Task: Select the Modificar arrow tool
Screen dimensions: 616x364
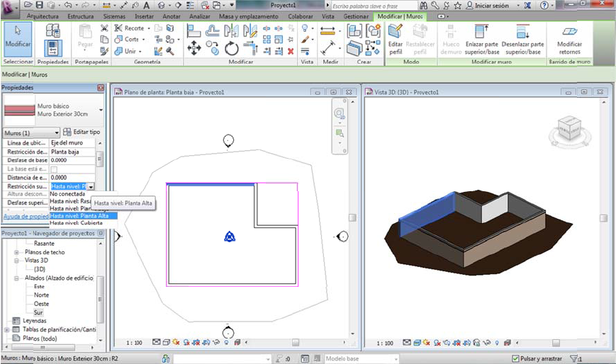Action: [18, 40]
